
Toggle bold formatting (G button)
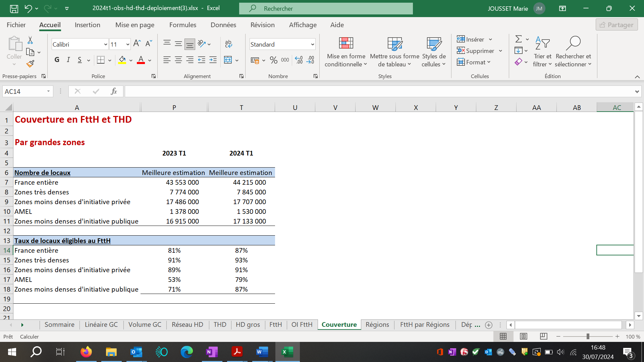pyautogui.click(x=57, y=60)
